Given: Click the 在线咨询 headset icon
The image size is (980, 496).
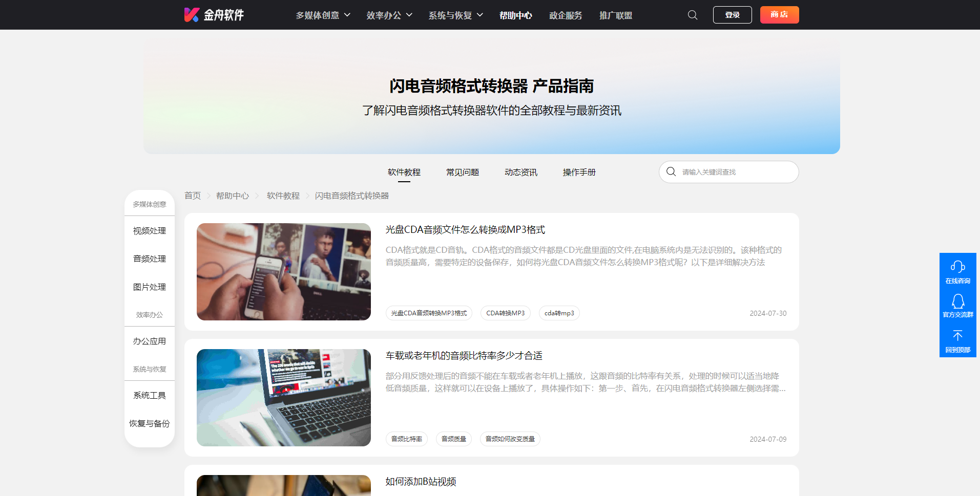Looking at the screenshot, I should pyautogui.click(x=957, y=267).
